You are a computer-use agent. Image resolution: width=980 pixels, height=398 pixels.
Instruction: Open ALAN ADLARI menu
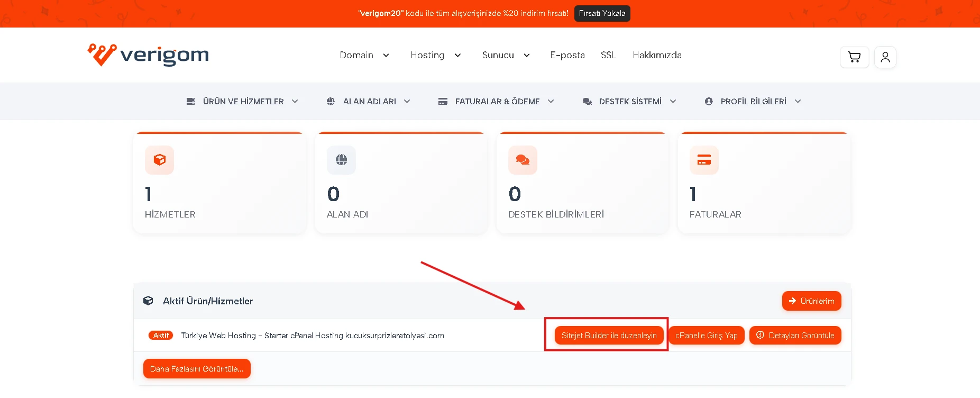(x=369, y=101)
